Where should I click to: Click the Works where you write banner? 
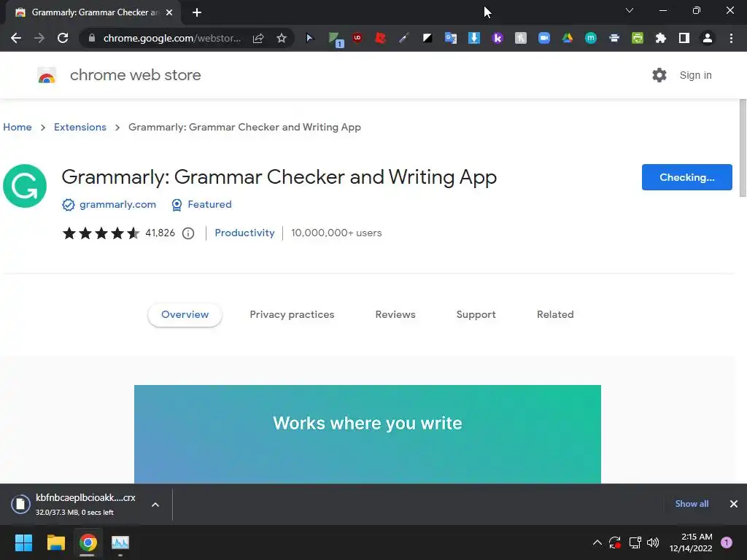[x=368, y=435]
